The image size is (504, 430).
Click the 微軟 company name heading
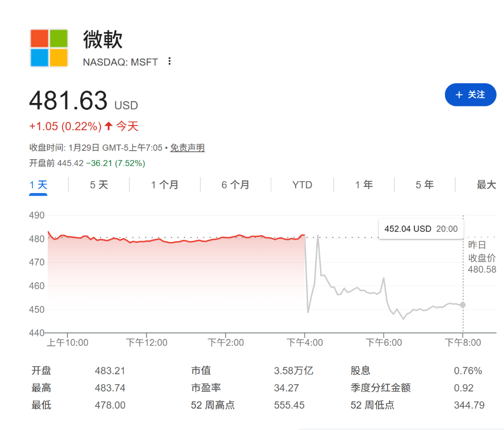[103, 39]
